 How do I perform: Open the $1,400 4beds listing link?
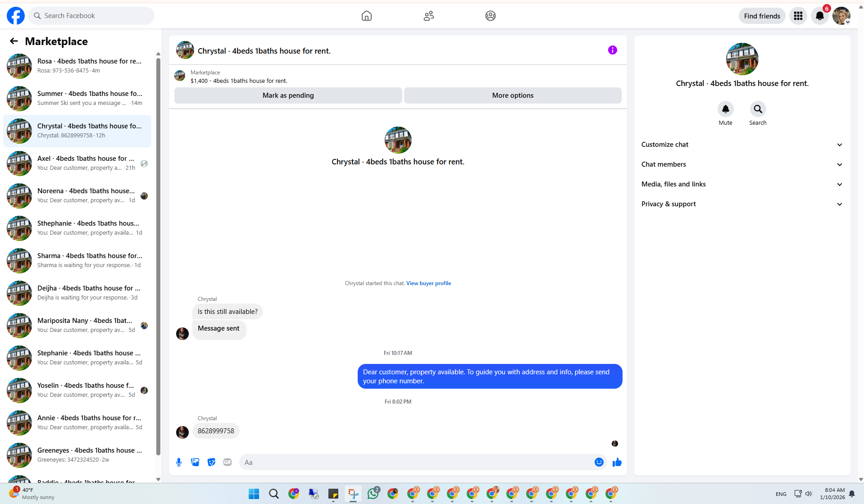coord(239,81)
